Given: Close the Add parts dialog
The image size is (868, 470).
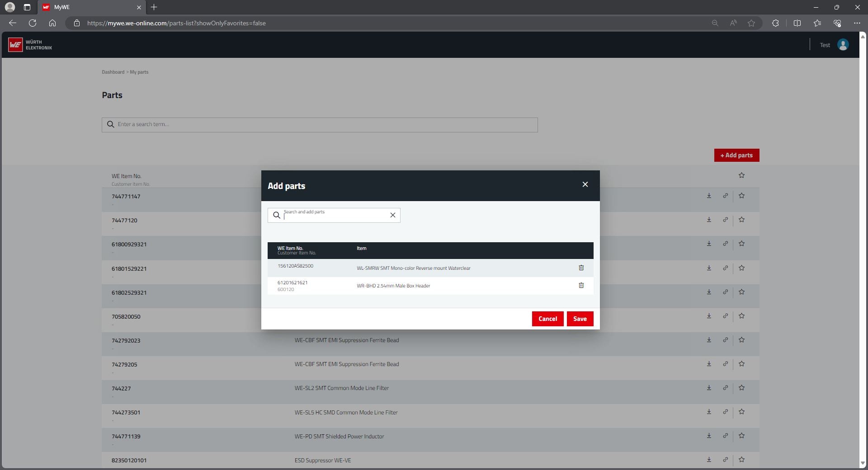Looking at the screenshot, I should 585,184.
